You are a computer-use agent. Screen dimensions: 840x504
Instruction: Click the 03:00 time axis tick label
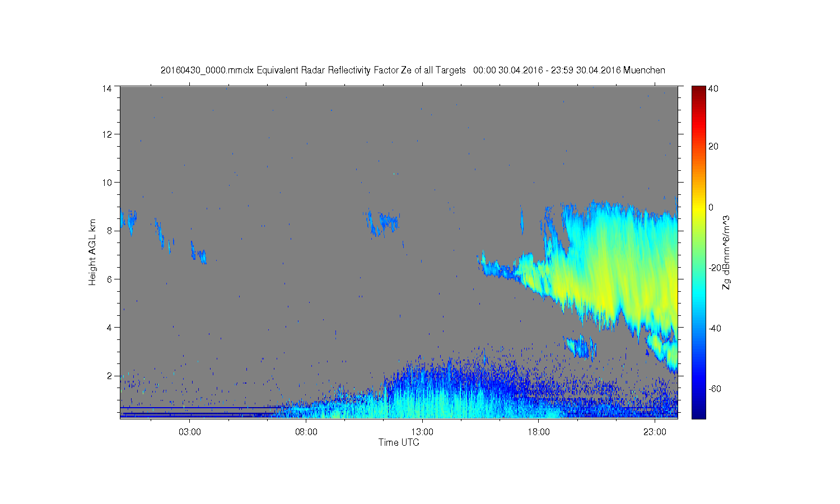(190, 432)
